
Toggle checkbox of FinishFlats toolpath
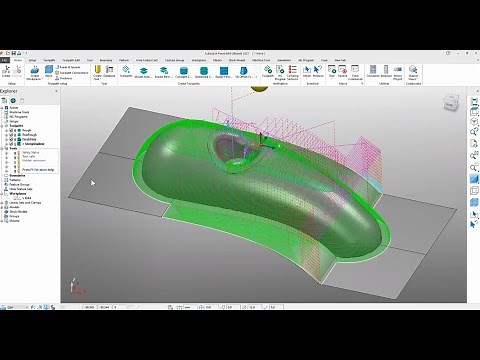click(11, 139)
